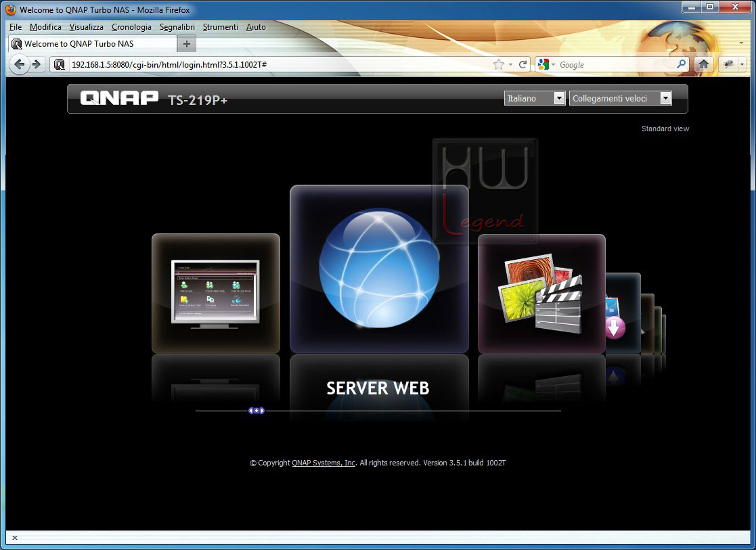The height and width of the screenshot is (550, 756).
Task: Open the Server Web globe tile
Action: pyautogui.click(x=379, y=269)
